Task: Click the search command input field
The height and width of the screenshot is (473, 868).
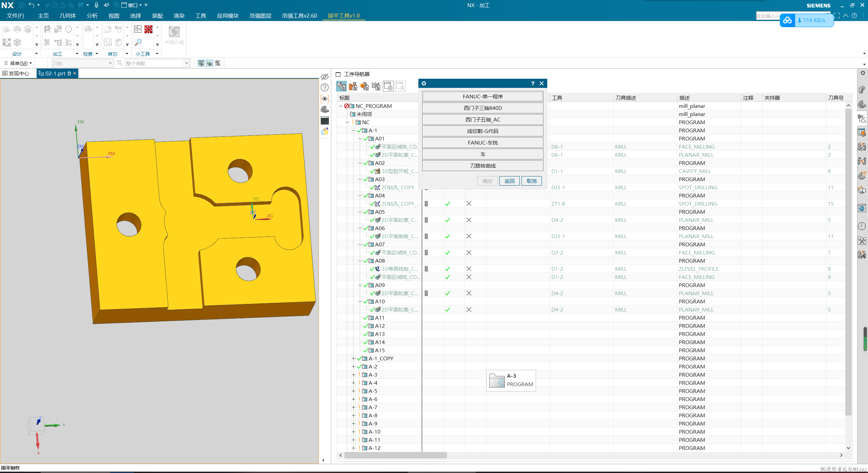Action: coord(768,16)
